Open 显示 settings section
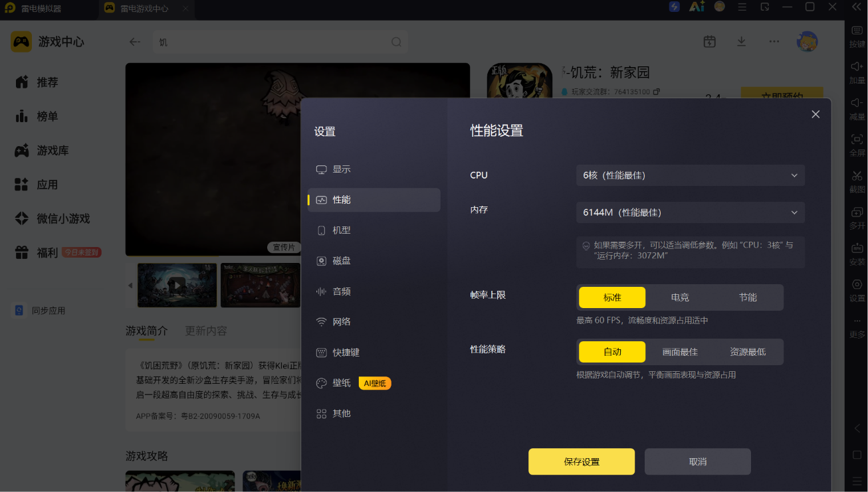 click(374, 169)
